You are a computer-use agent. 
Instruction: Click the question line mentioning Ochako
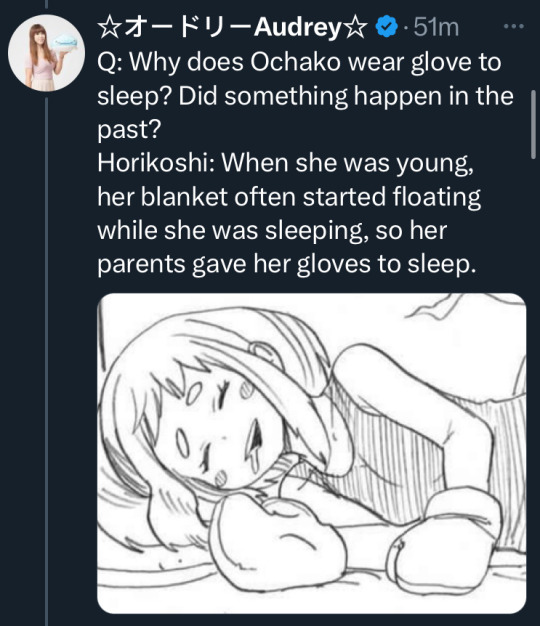point(299,62)
